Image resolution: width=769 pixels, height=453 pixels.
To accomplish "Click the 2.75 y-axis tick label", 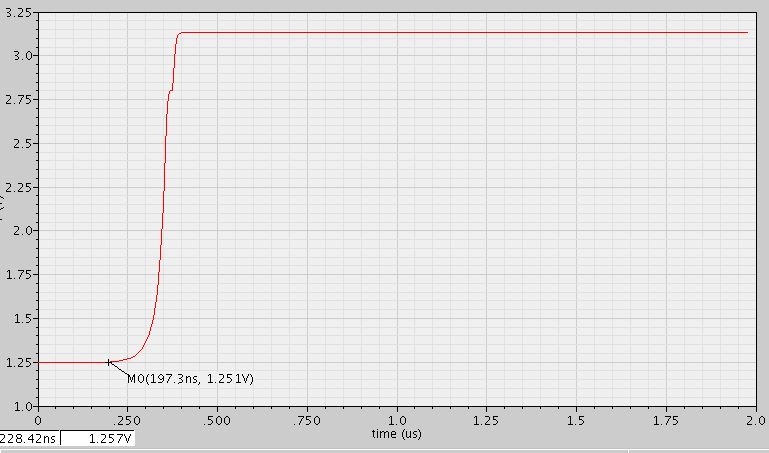I will (x=19, y=100).
